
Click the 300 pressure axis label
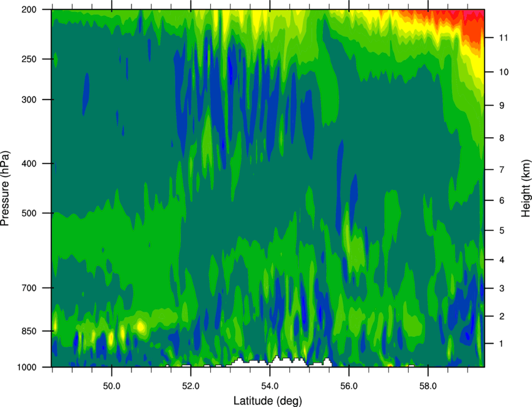point(29,100)
